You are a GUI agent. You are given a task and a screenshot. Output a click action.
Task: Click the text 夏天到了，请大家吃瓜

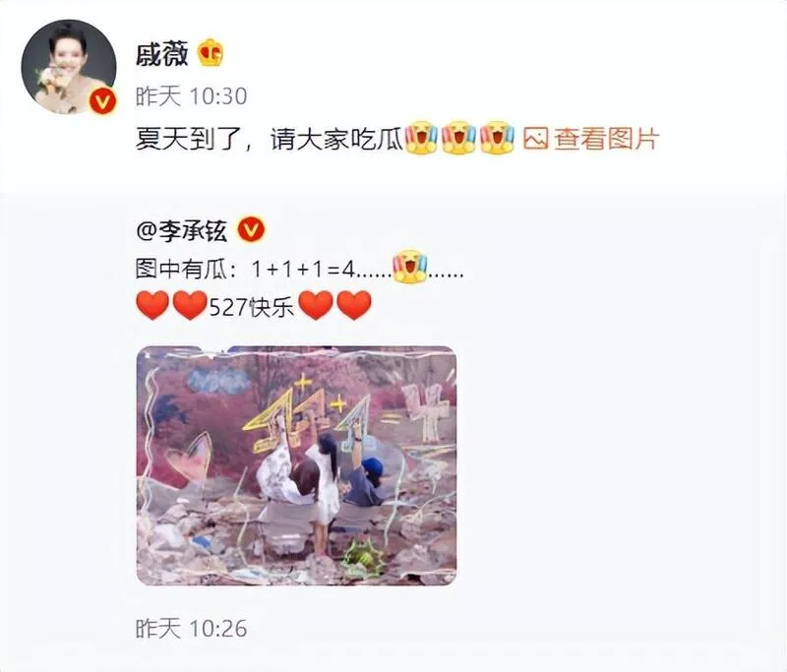point(270,138)
